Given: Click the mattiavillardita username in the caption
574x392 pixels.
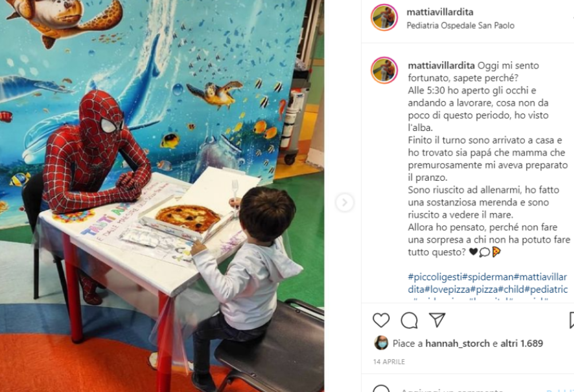Looking at the screenshot, I should (x=441, y=65).
